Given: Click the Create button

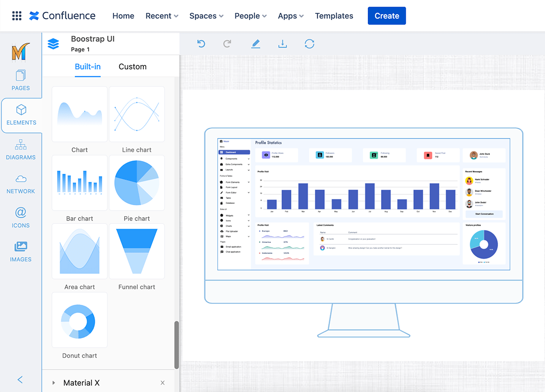Looking at the screenshot, I should [x=386, y=16].
